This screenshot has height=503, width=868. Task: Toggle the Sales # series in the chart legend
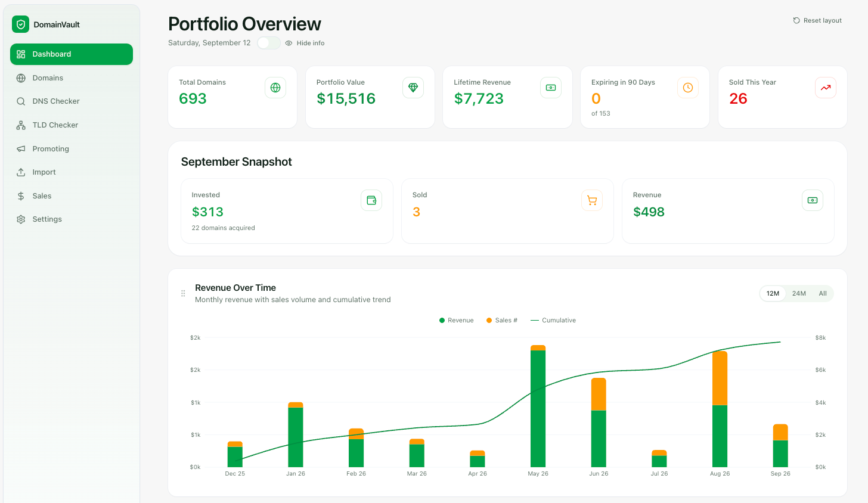click(x=502, y=321)
